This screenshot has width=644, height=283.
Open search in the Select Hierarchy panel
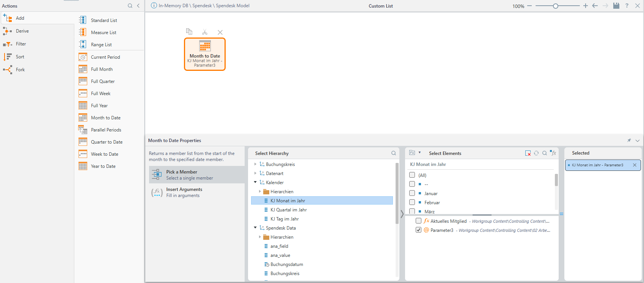pos(394,153)
